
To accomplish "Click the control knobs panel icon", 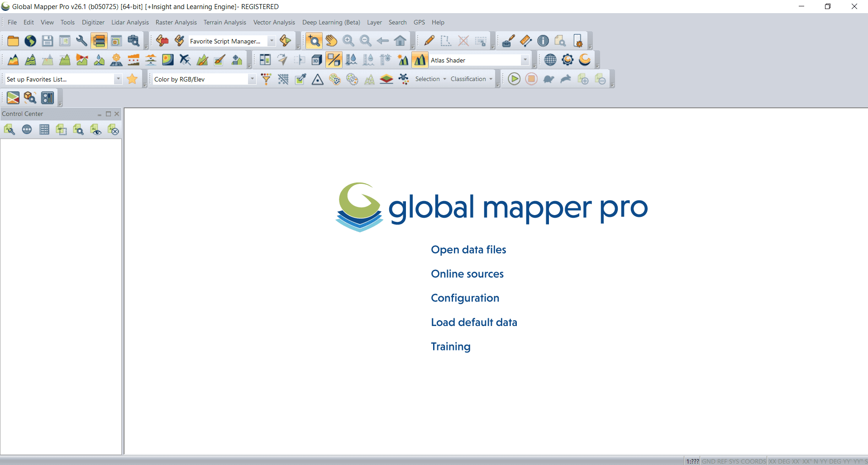I will pyautogui.click(x=48, y=97).
